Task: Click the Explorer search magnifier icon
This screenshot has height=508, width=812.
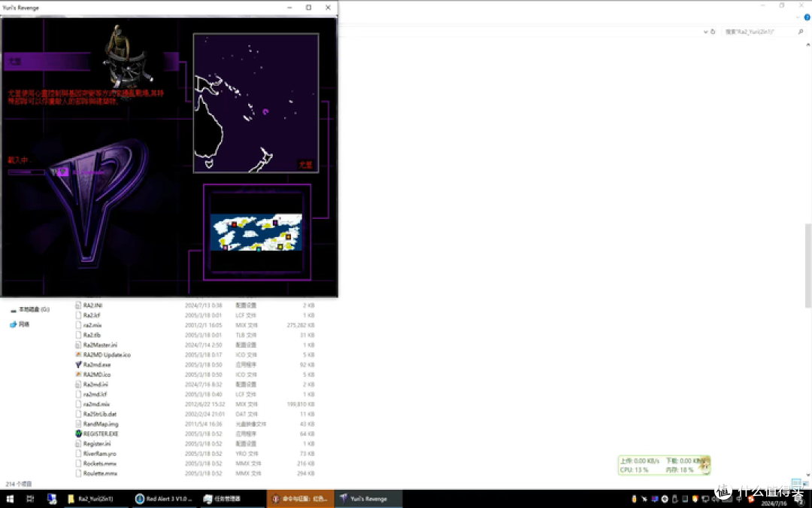Action: [801, 32]
